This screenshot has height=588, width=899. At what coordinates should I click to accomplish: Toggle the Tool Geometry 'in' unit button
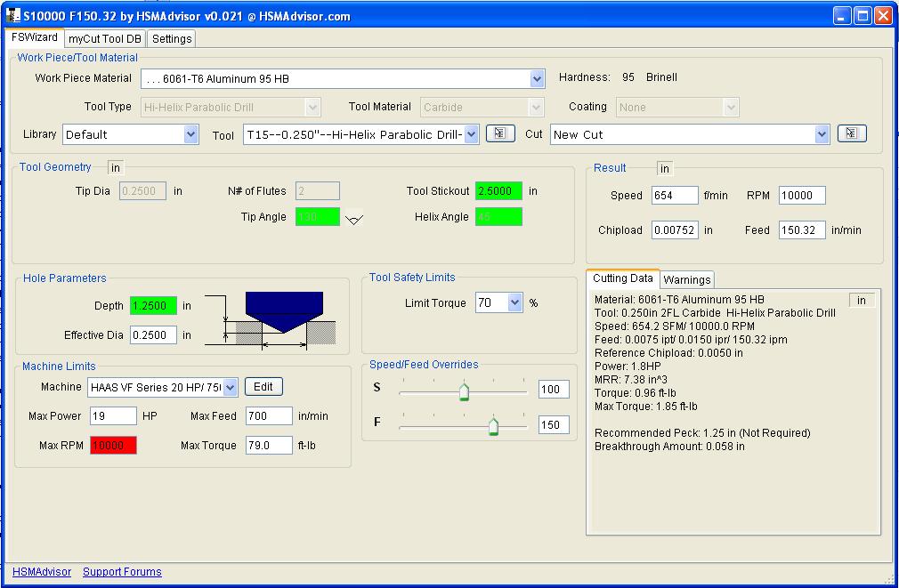point(116,167)
